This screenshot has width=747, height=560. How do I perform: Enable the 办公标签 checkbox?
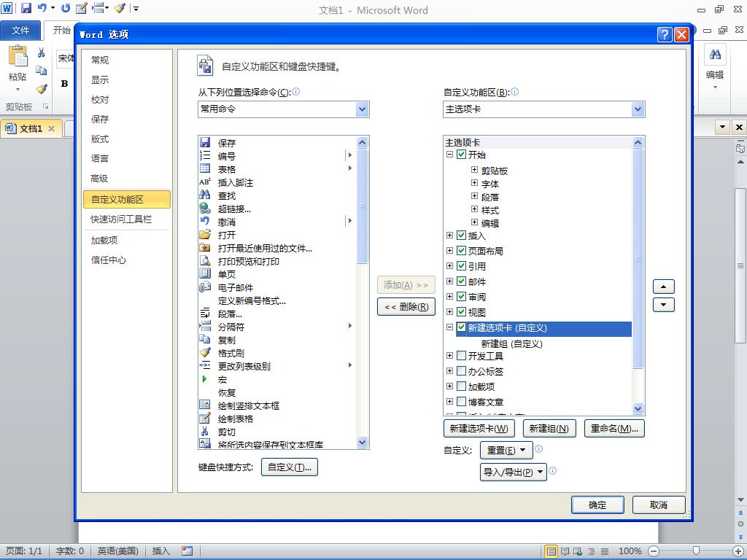(x=461, y=371)
